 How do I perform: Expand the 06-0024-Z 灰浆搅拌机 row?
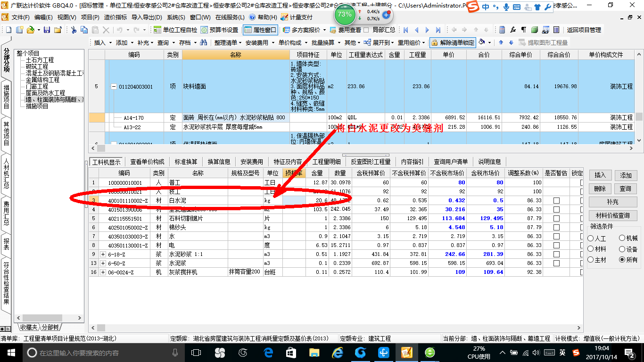click(x=103, y=272)
